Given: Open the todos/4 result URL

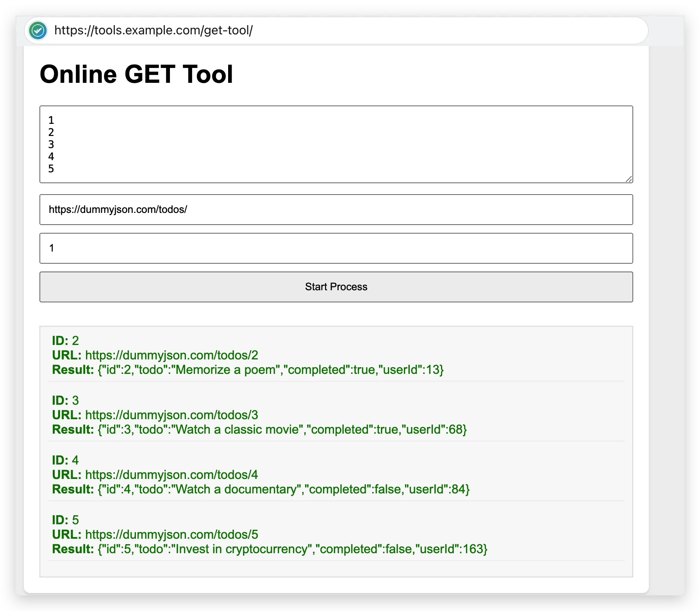Looking at the screenshot, I should [171, 475].
